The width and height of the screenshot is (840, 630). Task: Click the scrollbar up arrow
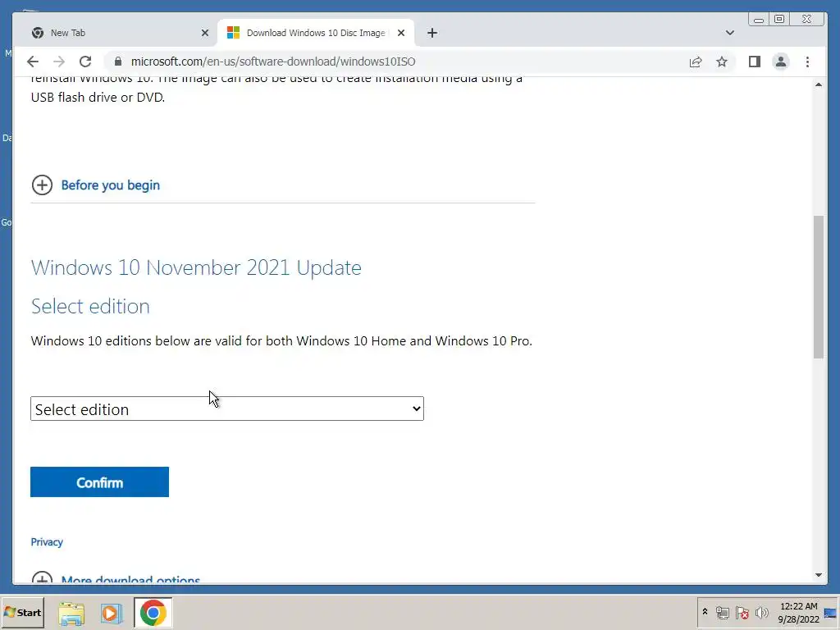pyautogui.click(x=819, y=84)
